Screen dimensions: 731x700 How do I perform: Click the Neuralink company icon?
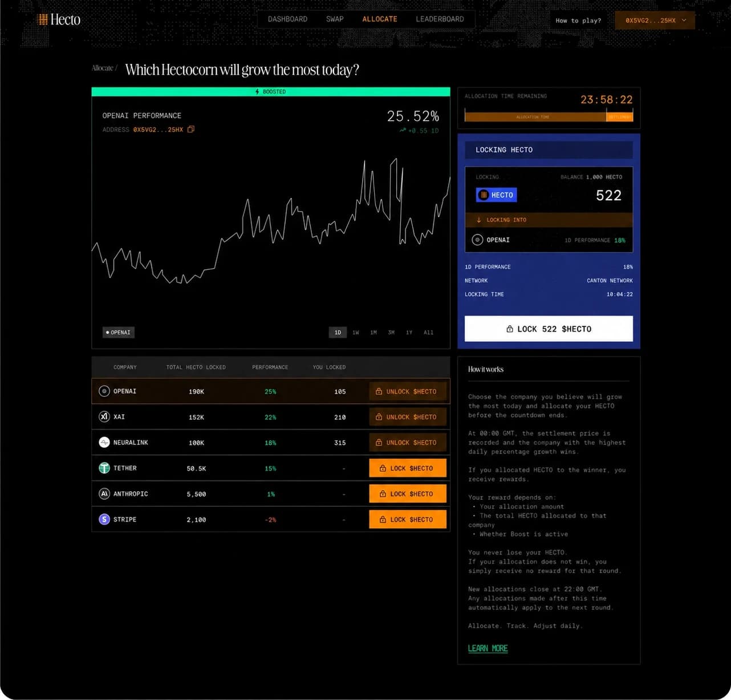[x=104, y=443]
